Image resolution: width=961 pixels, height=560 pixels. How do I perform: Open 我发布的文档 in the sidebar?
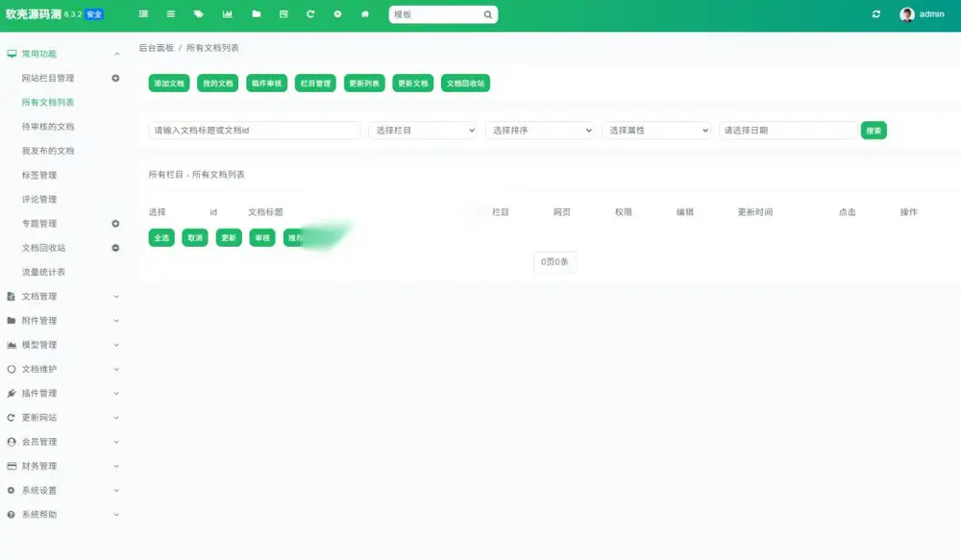(x=48, y=151)
